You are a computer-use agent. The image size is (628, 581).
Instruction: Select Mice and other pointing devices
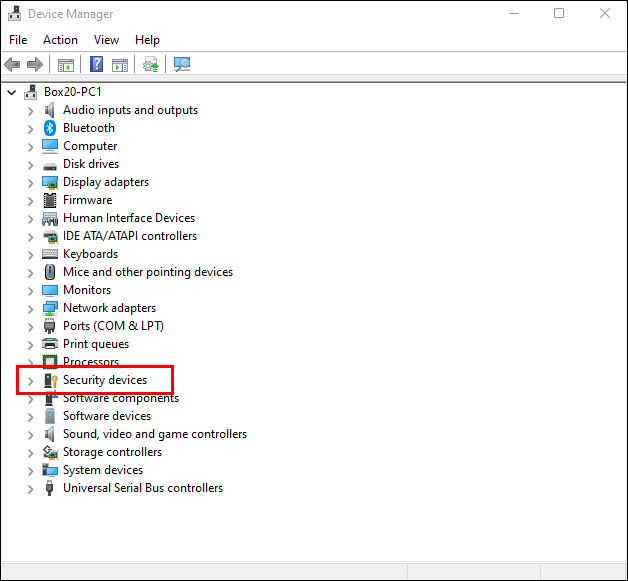point(148,272)
